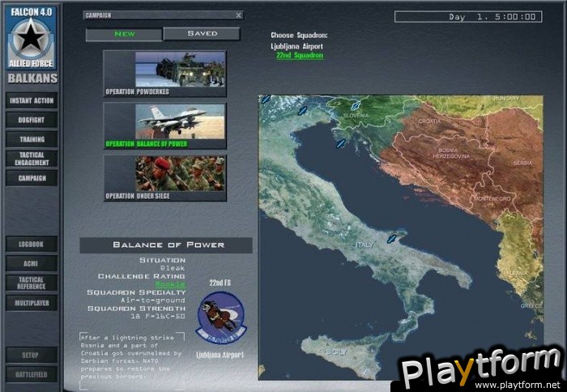Open Tactical Reference
The image size is (567, 392).
click(x=32, y=283)
